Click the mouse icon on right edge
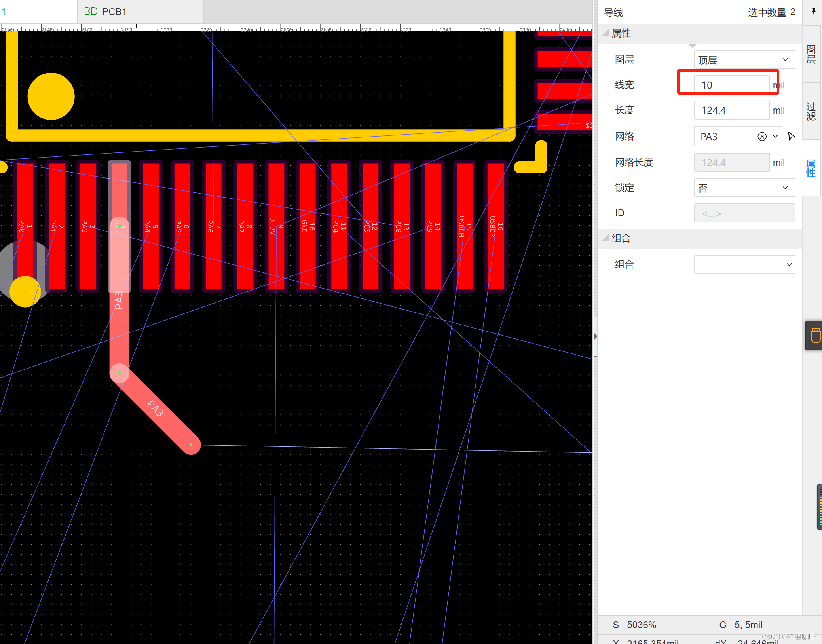Image resolution: width=822 pixels, height=644 pixels. pos(815,336)
